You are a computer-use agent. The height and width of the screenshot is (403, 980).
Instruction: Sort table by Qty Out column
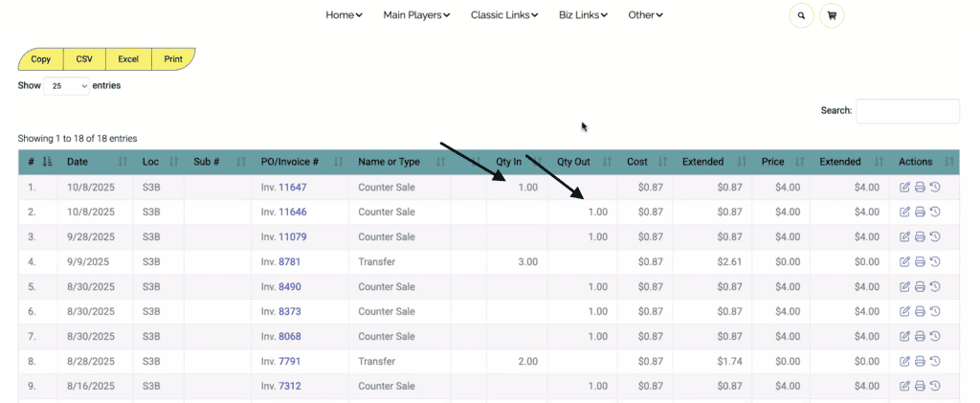coord(573,163)
